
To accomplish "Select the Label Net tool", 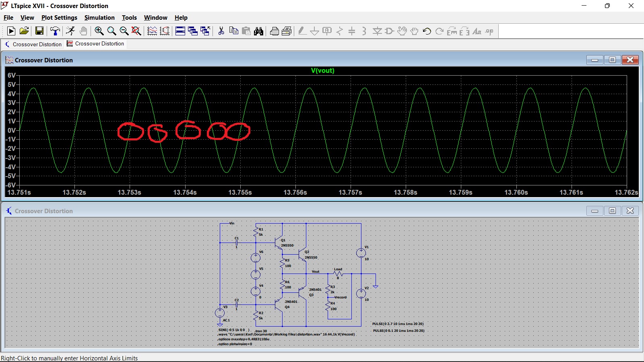I will coord(327,31).
